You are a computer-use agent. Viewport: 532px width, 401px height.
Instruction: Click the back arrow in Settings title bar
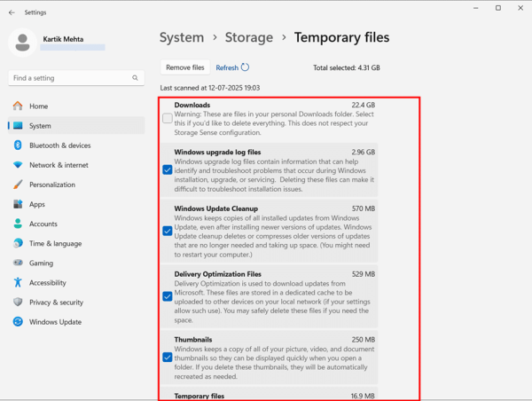(12, 12)
